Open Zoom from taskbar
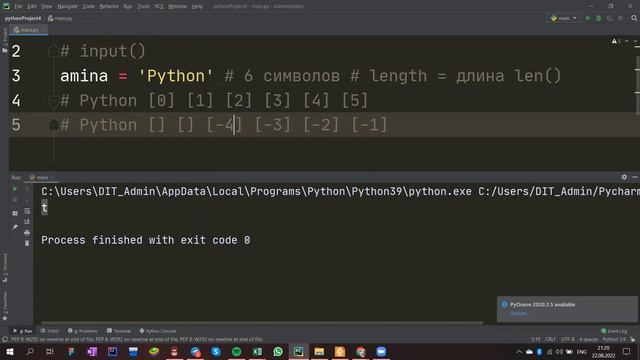The image size is (640, 360). pos(381,352)
